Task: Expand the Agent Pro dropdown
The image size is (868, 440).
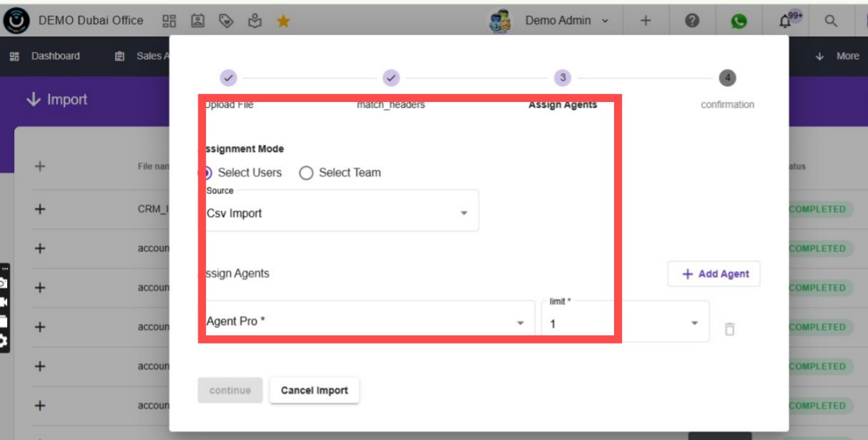Action: point(367,322)
